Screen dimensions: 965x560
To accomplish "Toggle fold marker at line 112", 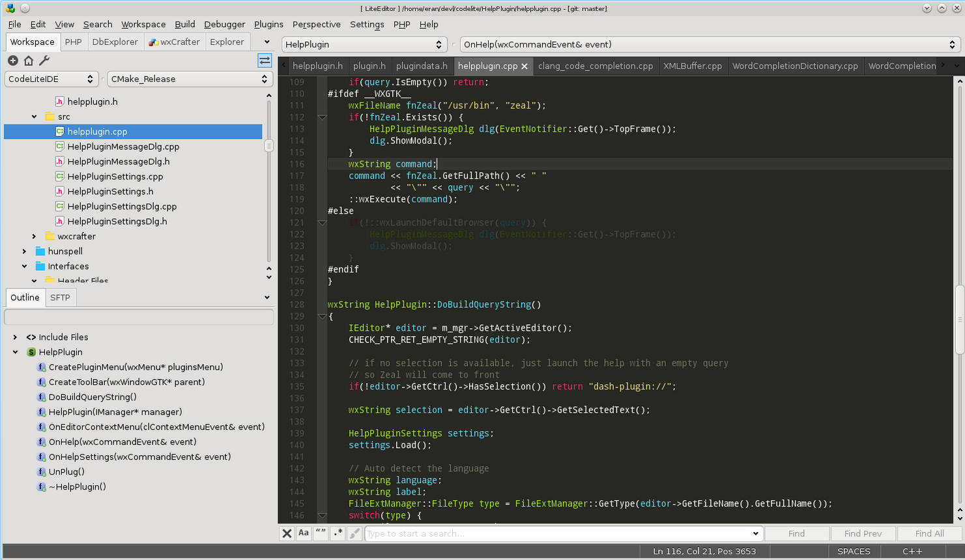I will [322, 117].
